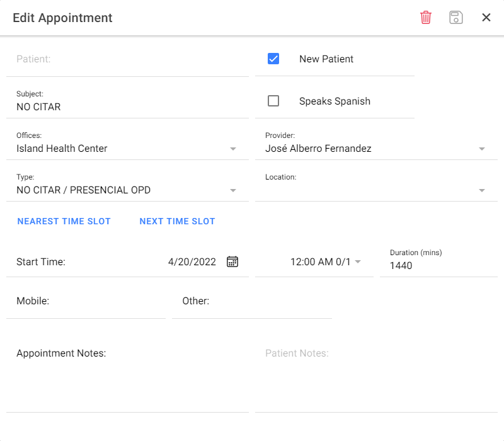The height and width of the screenshot is (441, 504).
Task: Close the Edit Appointment dialog
Action: click(x=486, y=18)
